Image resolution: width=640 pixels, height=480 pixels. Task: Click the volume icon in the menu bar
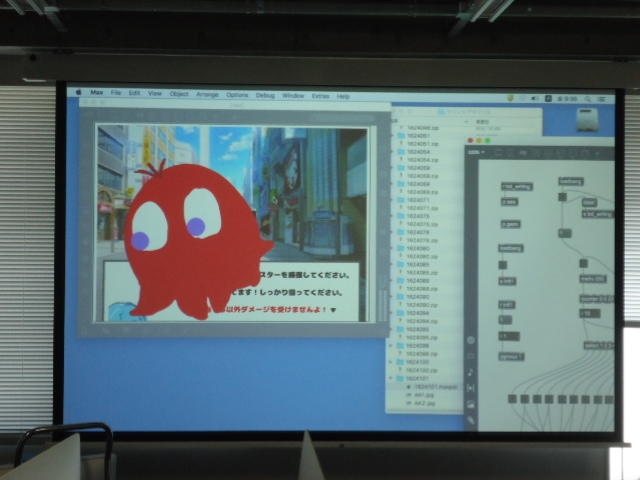[x=535, y=98]
